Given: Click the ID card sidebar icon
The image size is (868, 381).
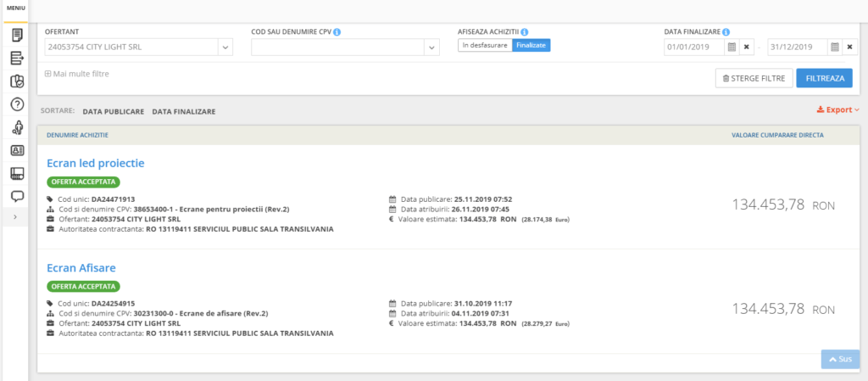Looking at the screenshot, I should [x=17, y=150].
